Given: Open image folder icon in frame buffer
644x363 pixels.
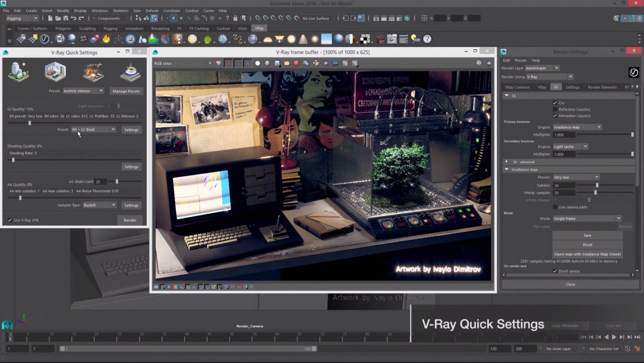Looking at the screenshot, I should pos(287,63).
